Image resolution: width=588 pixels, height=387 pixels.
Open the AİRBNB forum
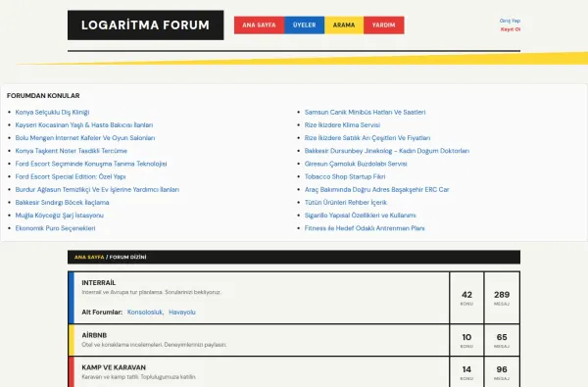[94, 335]
